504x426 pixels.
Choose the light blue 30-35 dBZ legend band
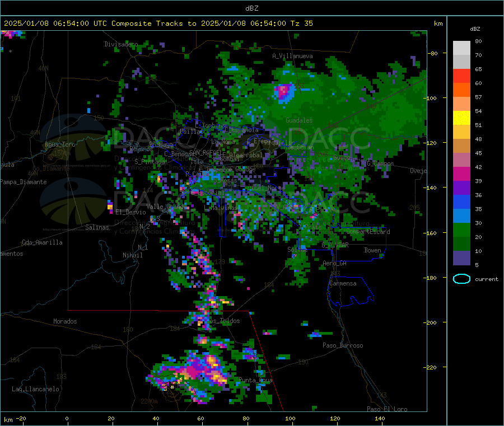coord(461,216)
